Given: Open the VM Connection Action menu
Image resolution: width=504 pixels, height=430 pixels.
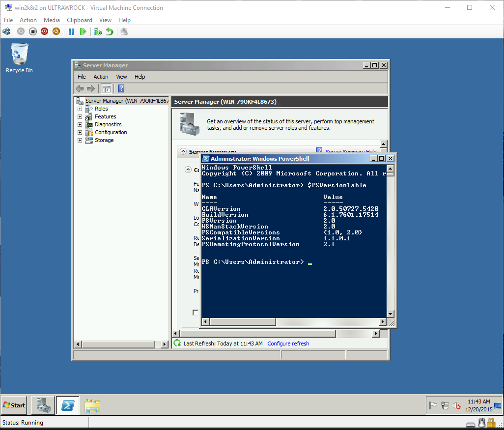Looking at the screenshot, I should [28, 20].
